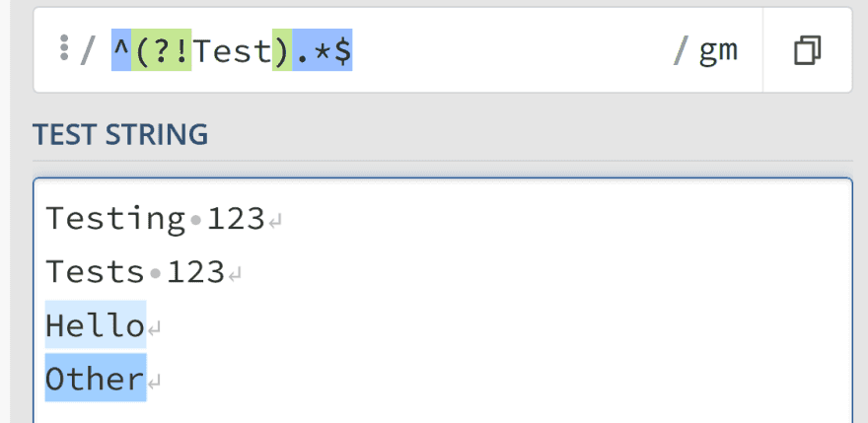This screenshot has height=423, width=868.
Task: Click the green closing parenthesis token
Action: 282,50
